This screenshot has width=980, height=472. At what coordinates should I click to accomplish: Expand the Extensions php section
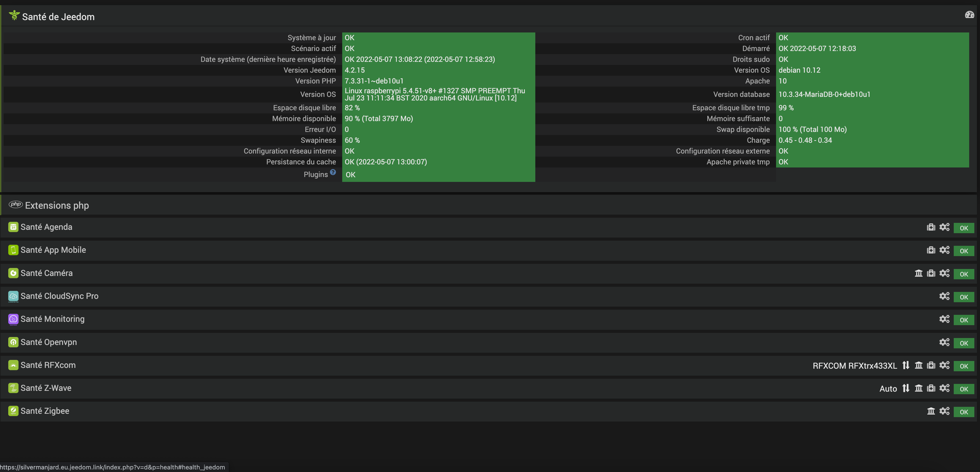[57, 206]
